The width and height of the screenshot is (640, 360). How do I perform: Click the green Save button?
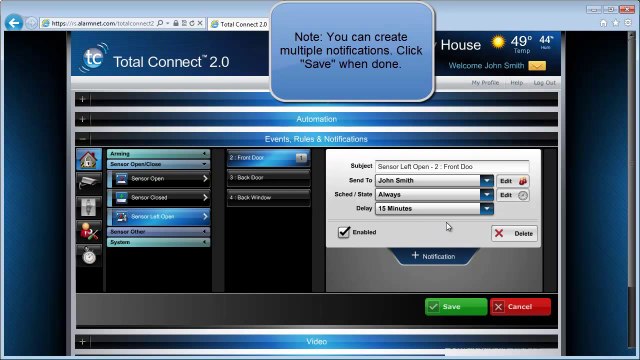[x=456, y=307]
